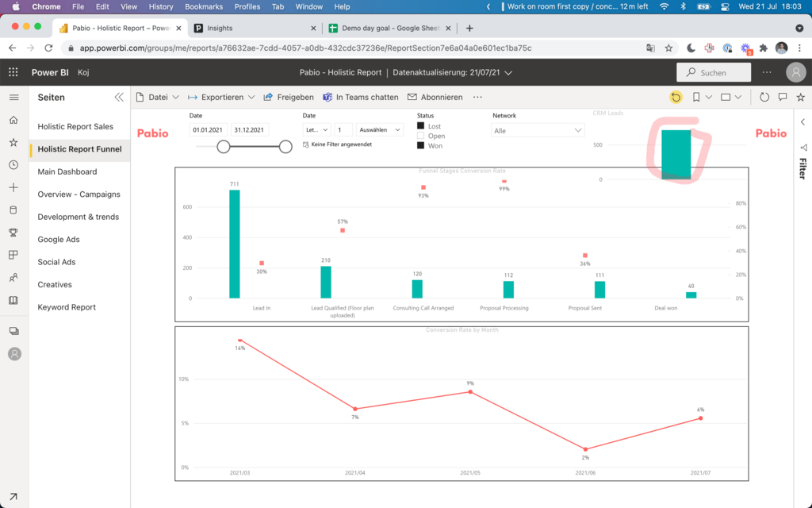This screenshot has width=812, height=508.
Task: Open the relative date Let... dropdown
Action: click(317, 129)
